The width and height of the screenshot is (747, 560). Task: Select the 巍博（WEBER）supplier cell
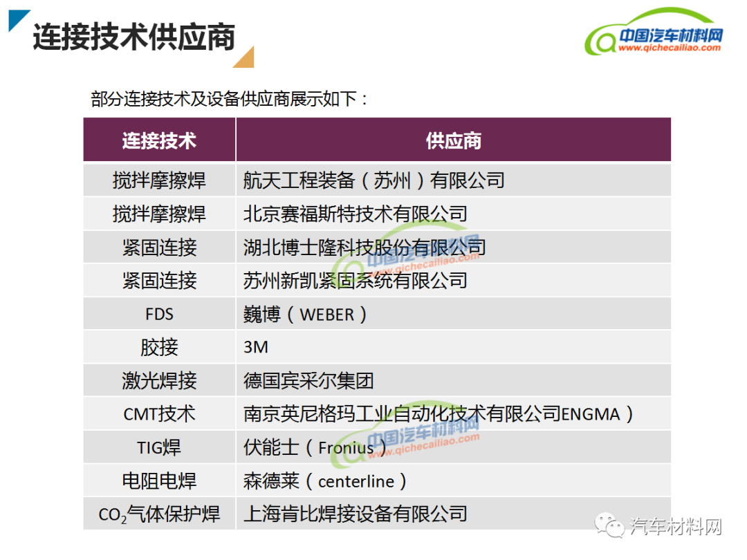pyautogui.click(x=454, y=314)
